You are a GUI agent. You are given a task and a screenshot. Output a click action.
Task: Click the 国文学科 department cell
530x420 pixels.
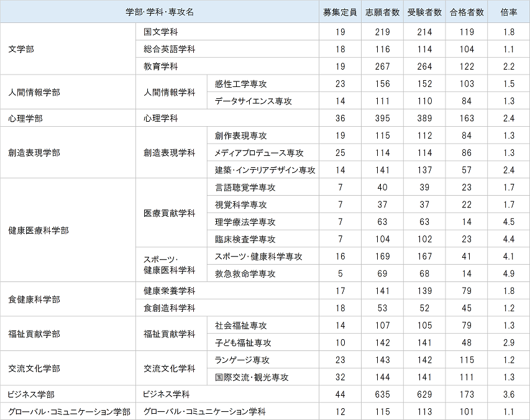point(160,32)
